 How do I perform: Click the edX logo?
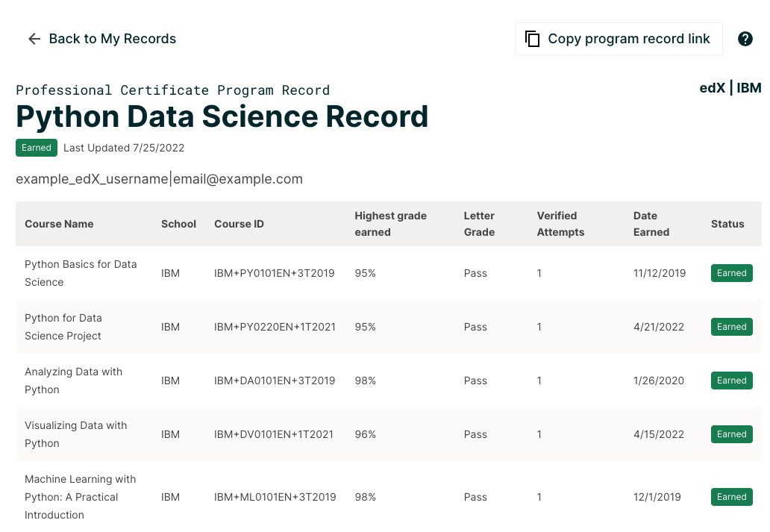711,88
